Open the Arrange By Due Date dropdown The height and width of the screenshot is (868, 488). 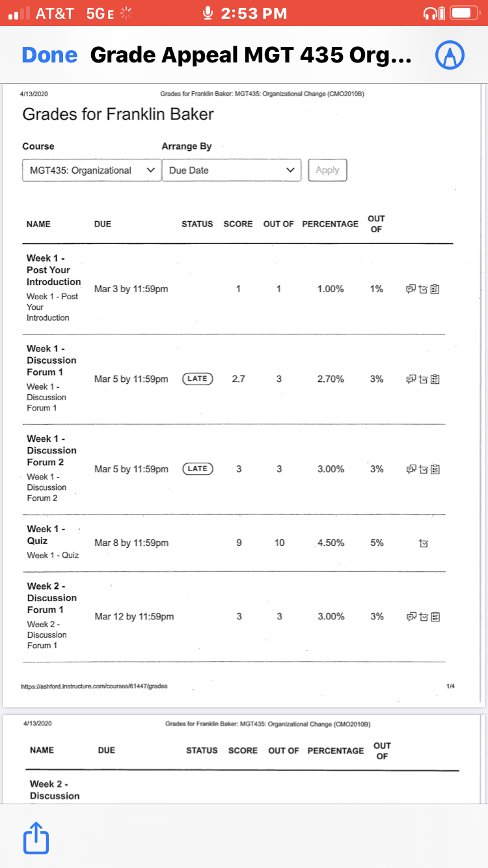[232, 170]
